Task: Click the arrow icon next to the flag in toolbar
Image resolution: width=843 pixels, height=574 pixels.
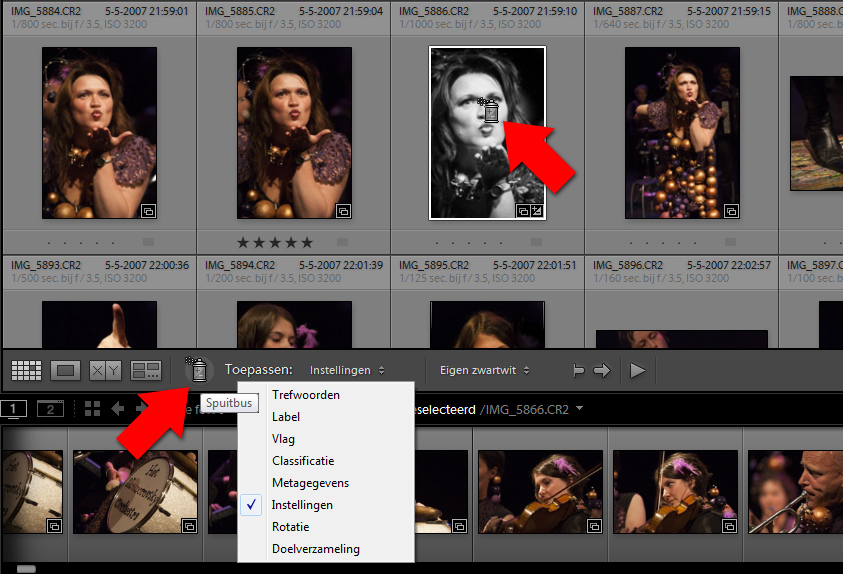Action: [601, 371]
